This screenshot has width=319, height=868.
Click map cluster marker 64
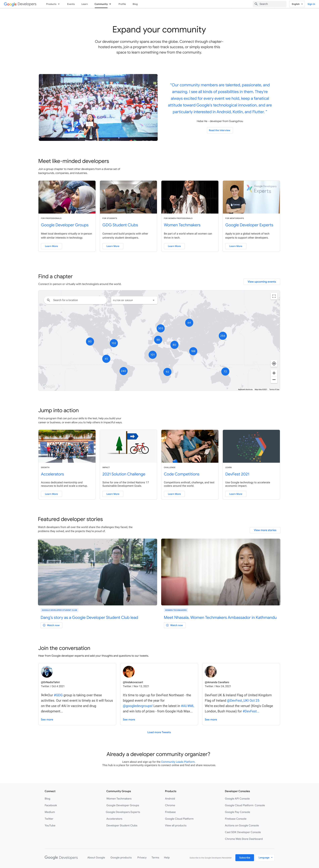189,323
